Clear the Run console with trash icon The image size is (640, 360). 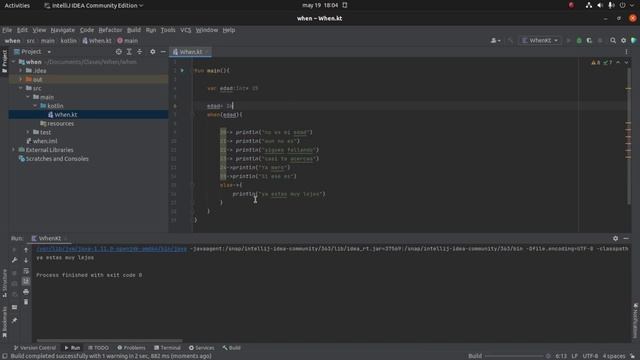(x=26, y=302)
